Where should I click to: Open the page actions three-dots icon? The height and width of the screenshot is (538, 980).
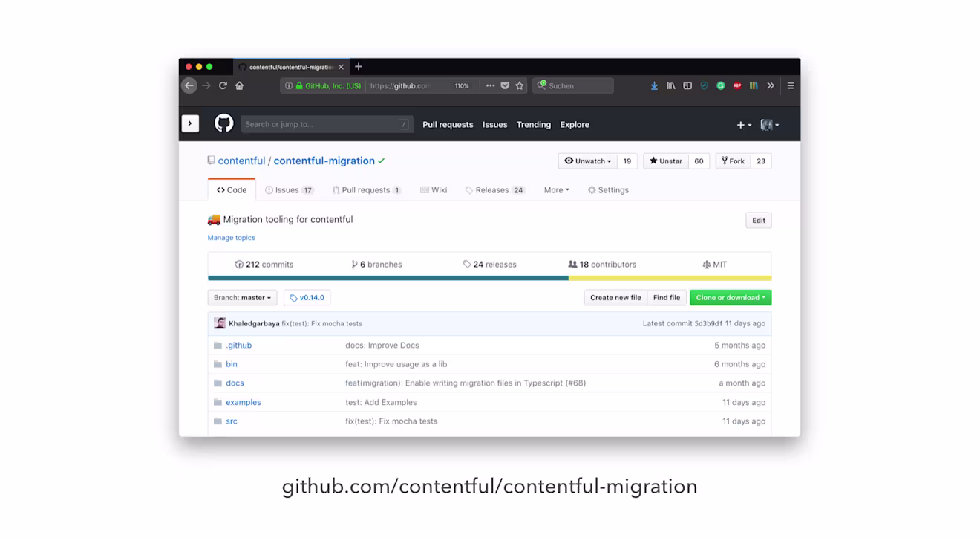click(x=490, y=85)
